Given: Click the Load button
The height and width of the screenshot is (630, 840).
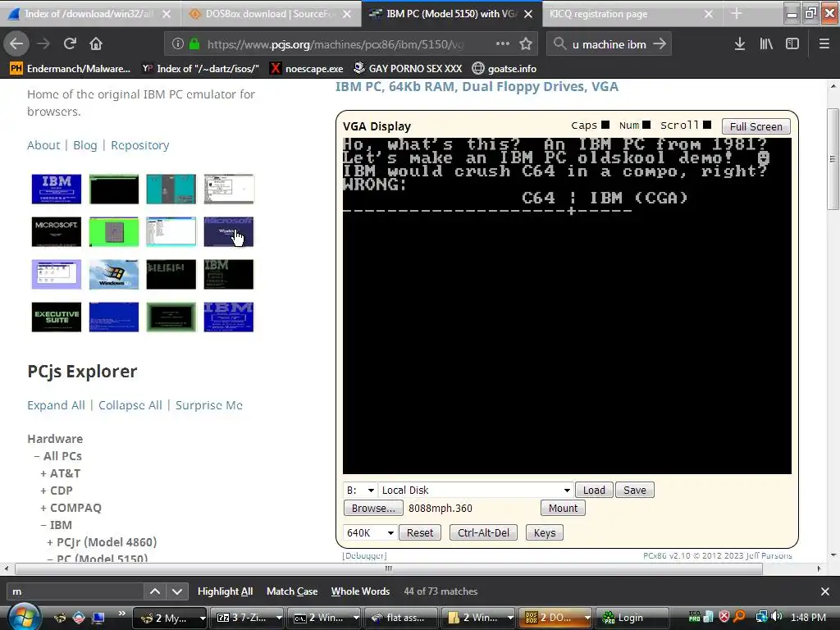Looking at the screenshot, I should tap(594, 491).
